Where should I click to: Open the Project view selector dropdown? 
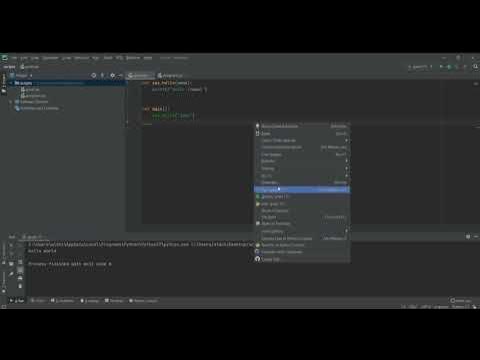click(21, 76)
